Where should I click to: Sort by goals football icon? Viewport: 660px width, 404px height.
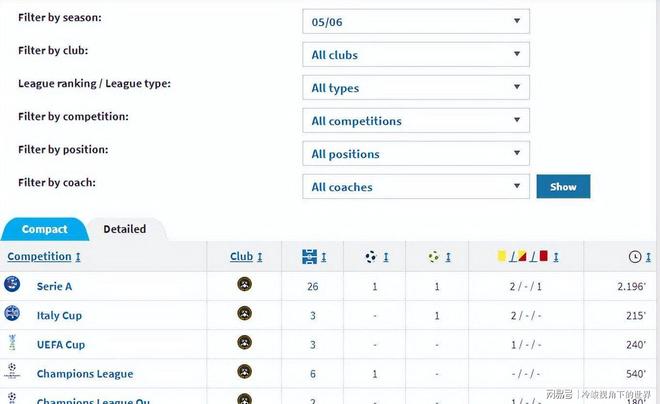(371, 257)
